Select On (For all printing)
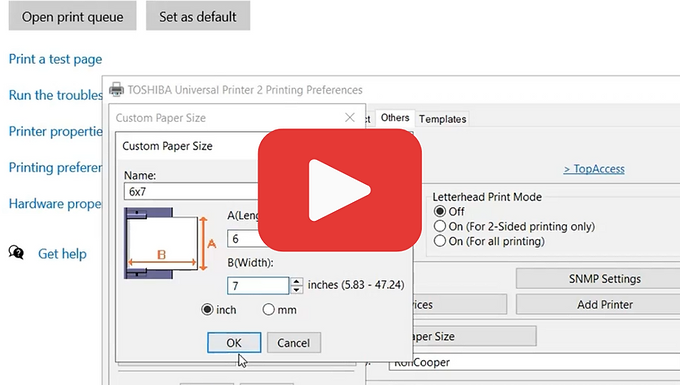The height and width of the screenshot is (385, 680). click(x=440, y=241)
